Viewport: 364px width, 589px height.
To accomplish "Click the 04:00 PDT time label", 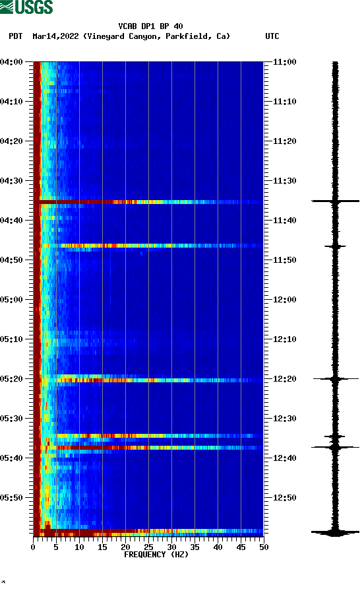I will 11,62.
